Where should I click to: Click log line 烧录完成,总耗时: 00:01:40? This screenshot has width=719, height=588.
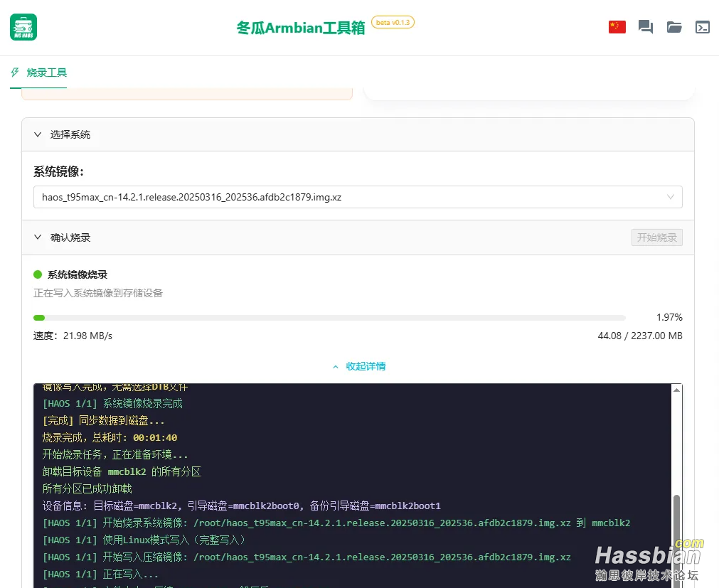click(110, 438)
